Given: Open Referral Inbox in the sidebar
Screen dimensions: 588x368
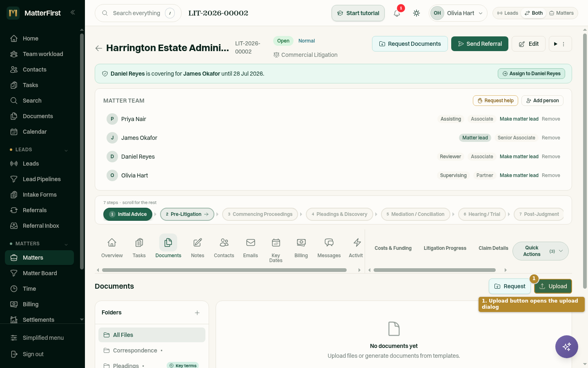Looking at the screenshot, I should (39, 226).
